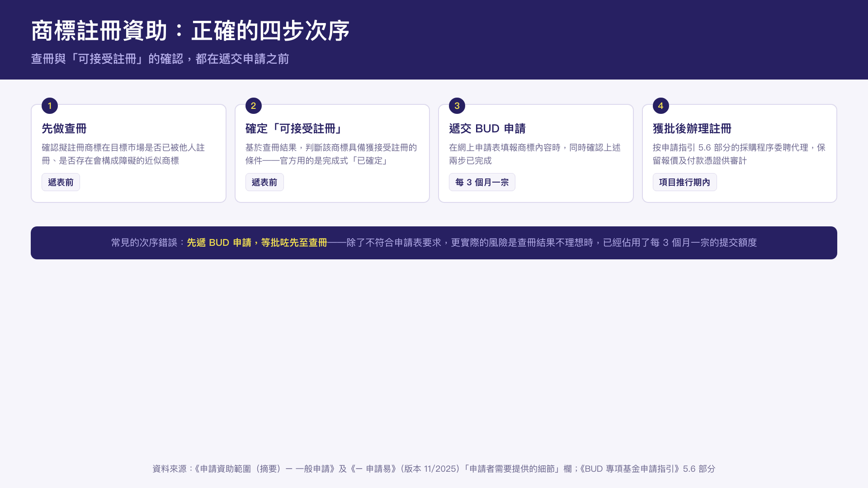Viewport: 868px width, 488px height.
Task: Click highlighted text 先遞 BUD 申請，等批咗先至查冊
Action: click(257, 243)
